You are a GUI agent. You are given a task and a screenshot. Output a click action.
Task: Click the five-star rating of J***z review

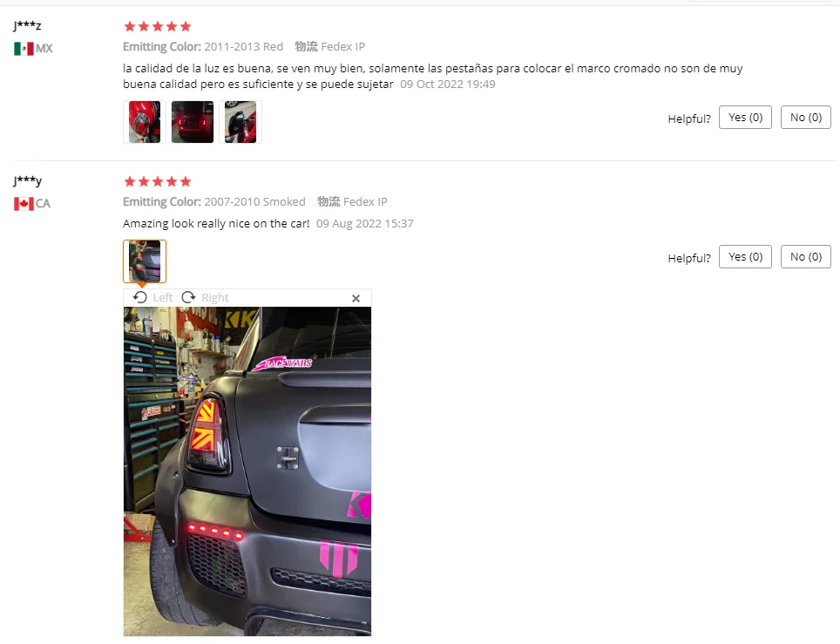(x=158, y=26)
